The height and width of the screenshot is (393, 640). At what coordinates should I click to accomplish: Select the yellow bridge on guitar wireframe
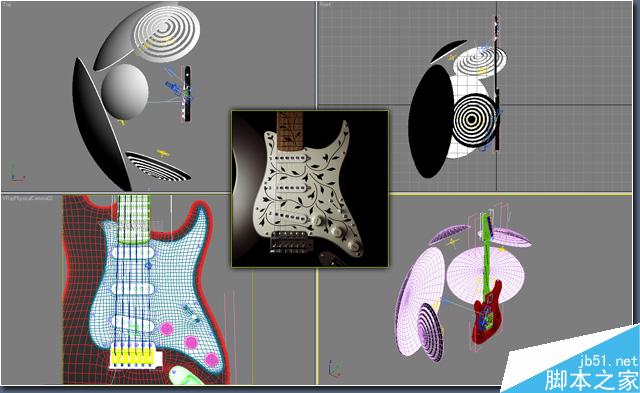pos(133,356)
